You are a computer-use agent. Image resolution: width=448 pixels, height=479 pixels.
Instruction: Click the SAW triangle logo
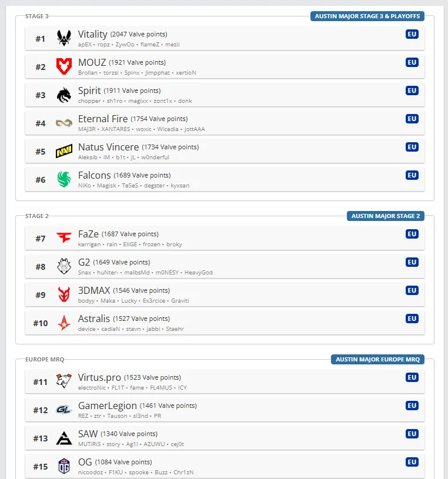coord(64,438)
